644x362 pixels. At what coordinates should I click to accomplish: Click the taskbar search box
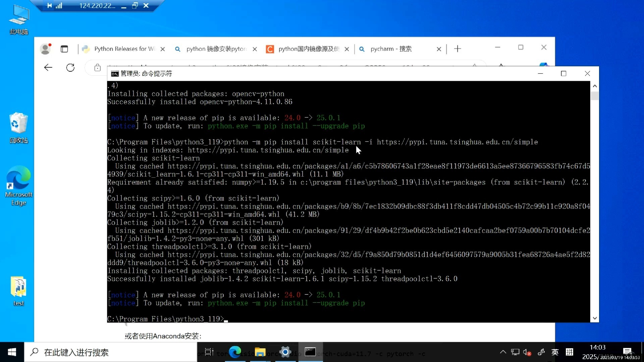(111, 352)
